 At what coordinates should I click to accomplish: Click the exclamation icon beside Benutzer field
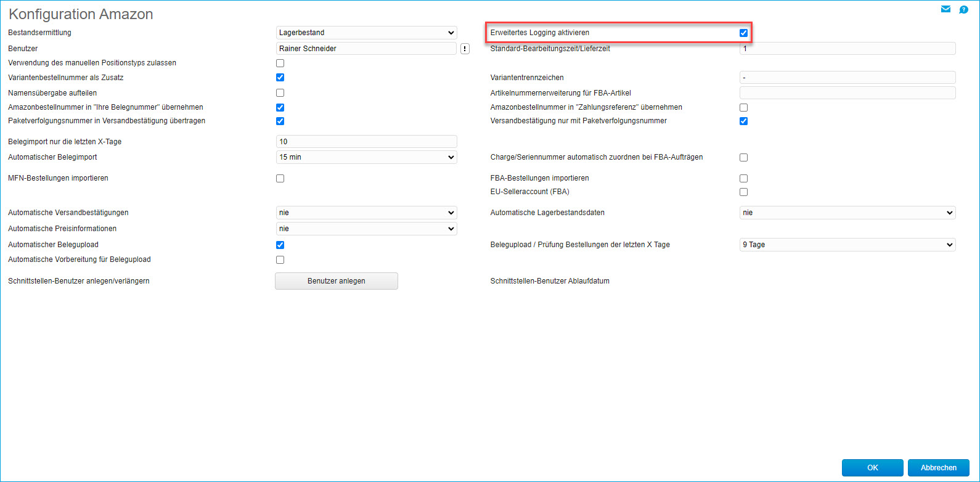[465, 49]
